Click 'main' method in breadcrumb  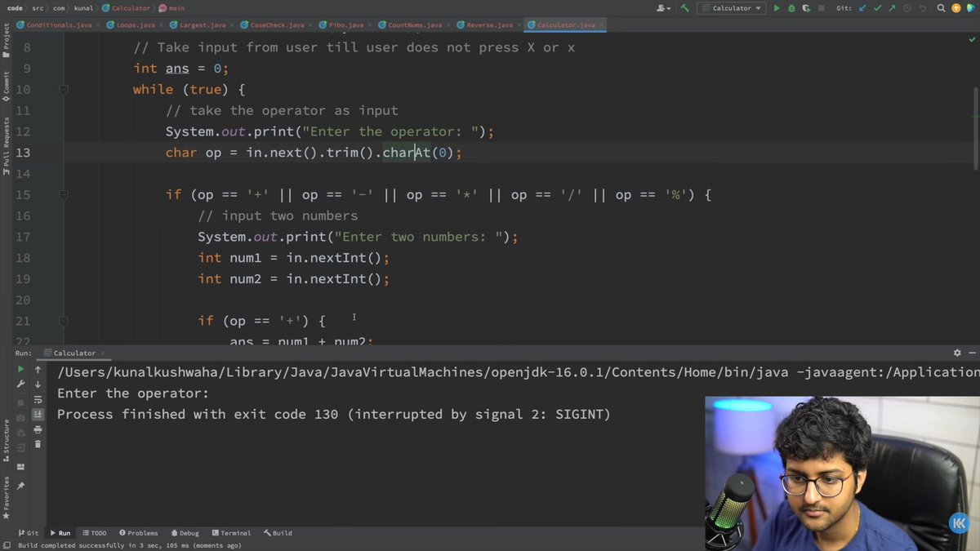[x=172, y=8]
